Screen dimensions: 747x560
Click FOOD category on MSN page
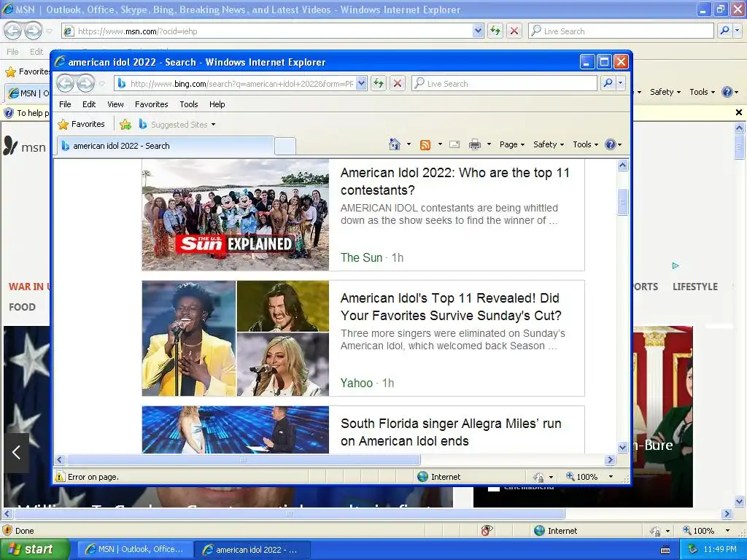coord(22,307)
